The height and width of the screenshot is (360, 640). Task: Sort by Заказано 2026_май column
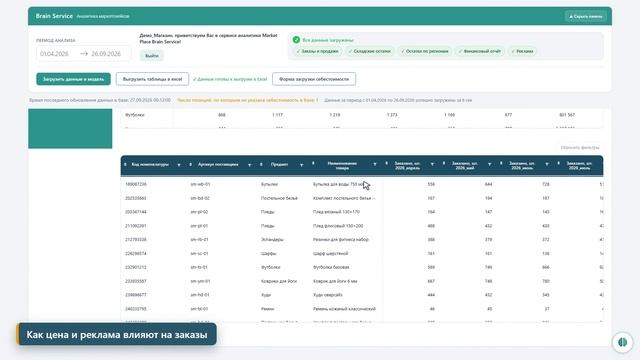click(x=444, y=163)
